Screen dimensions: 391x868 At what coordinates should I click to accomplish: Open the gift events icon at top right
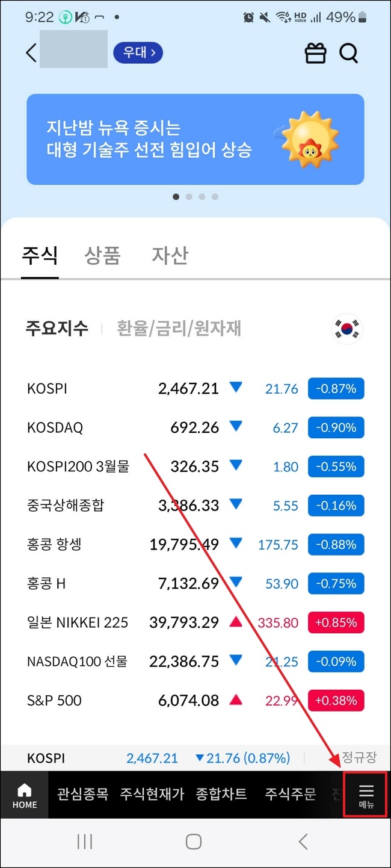pyautogui.click(x=315, y=53)
